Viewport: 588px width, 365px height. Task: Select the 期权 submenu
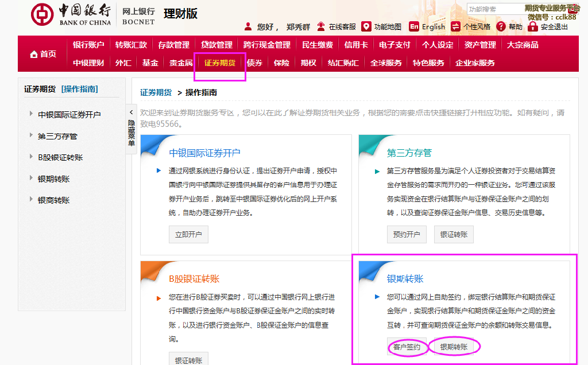308,63
